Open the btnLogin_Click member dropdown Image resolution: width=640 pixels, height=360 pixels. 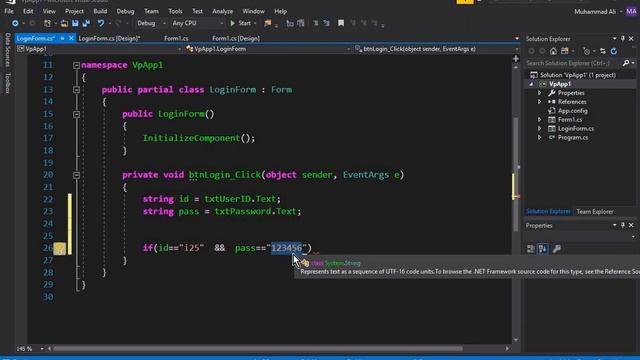[x=436, y=49]
